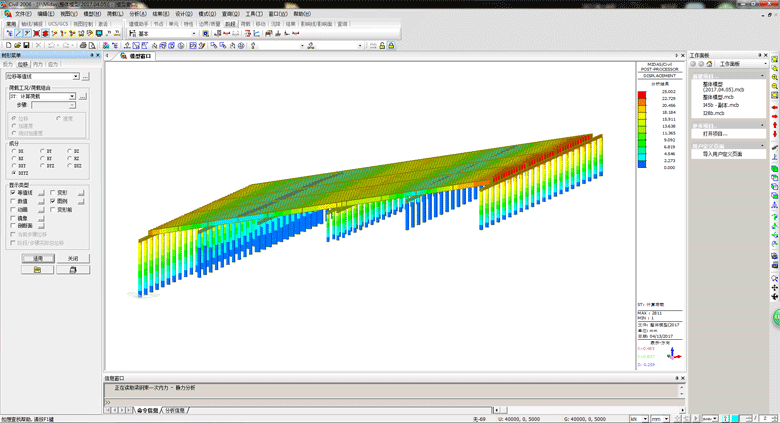Click the 适用 apply button
This screenshot has height=423, width=780.
(37, 257)
